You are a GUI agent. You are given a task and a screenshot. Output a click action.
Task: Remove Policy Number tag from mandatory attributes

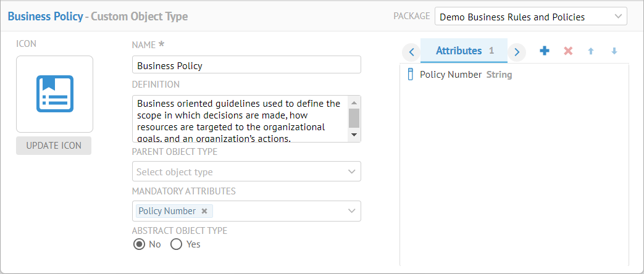[x=204, y=211]
